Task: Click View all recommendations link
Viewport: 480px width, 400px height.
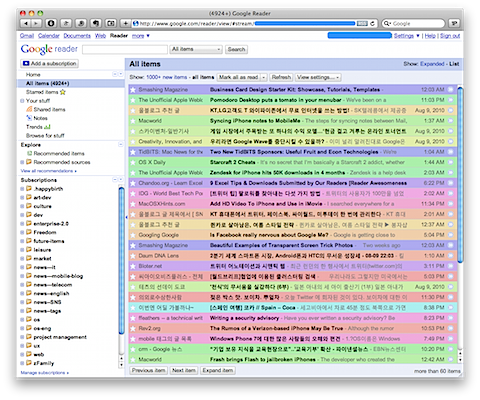Action: 48,171
